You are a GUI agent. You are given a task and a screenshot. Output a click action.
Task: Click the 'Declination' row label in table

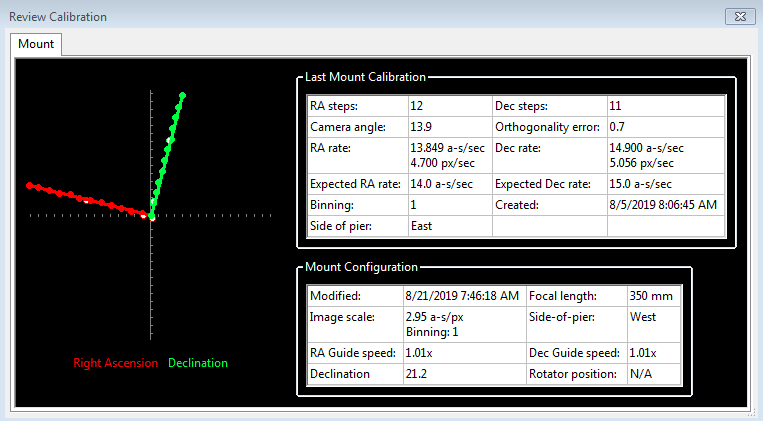[x=340, y=374]
